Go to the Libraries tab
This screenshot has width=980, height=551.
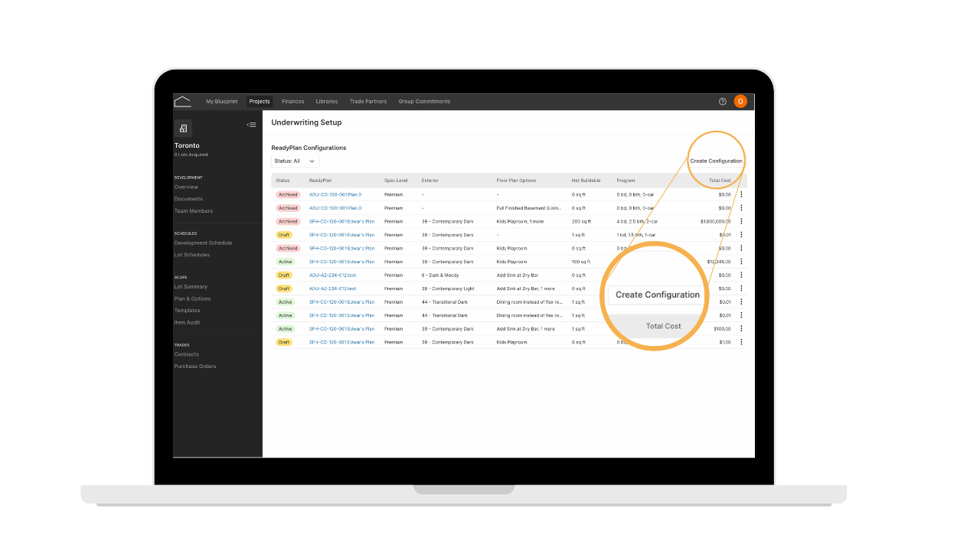(327, 101)
